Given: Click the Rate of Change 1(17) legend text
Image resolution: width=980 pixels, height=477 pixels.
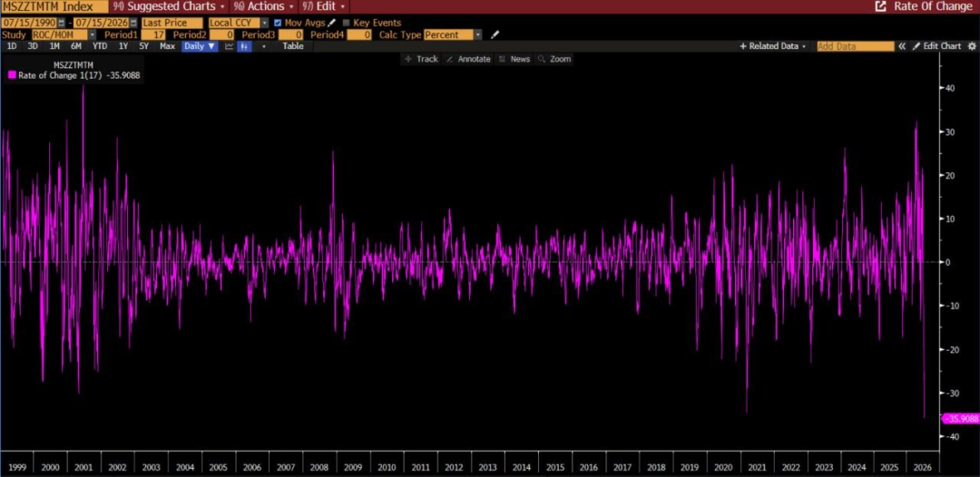Looking at the screenshot, I should pos(58,75).
